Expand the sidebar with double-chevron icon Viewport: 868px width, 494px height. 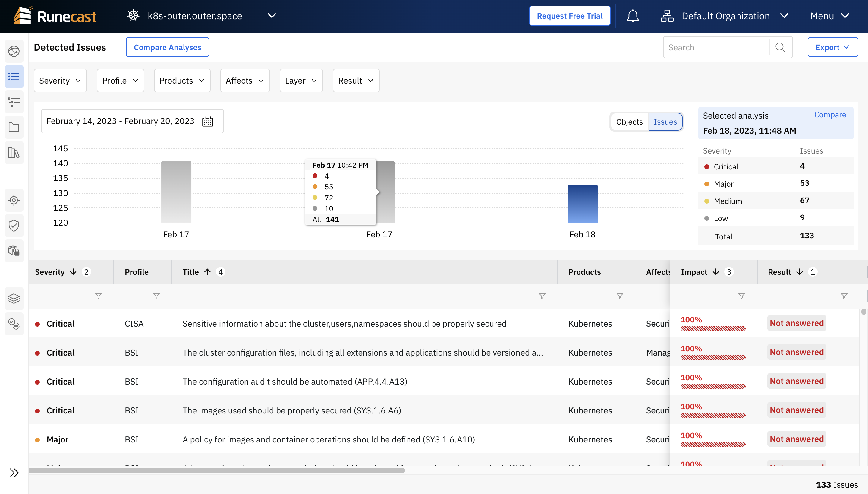click(x=14, y=473)
